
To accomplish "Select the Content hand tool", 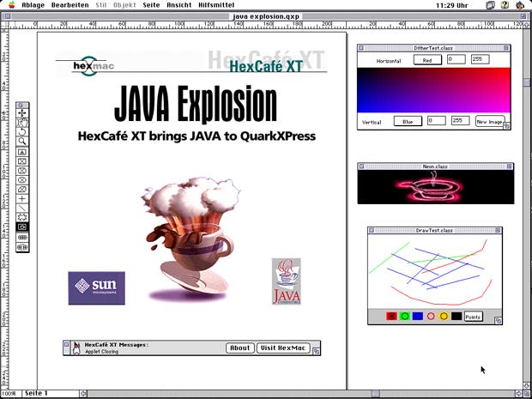I will pos(22,123).
